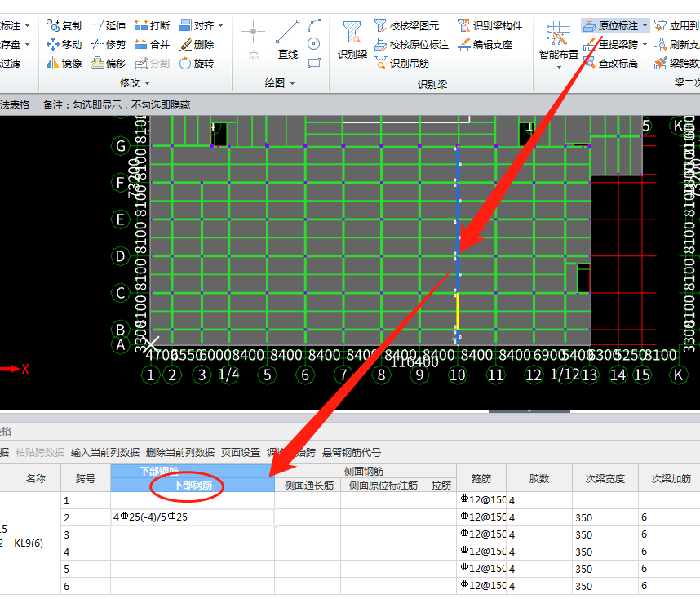Image resolution: width=700 pixels, height=603 pixels.
Task: Click 悬臂钢筋代号 button
Action: point(352,453)
